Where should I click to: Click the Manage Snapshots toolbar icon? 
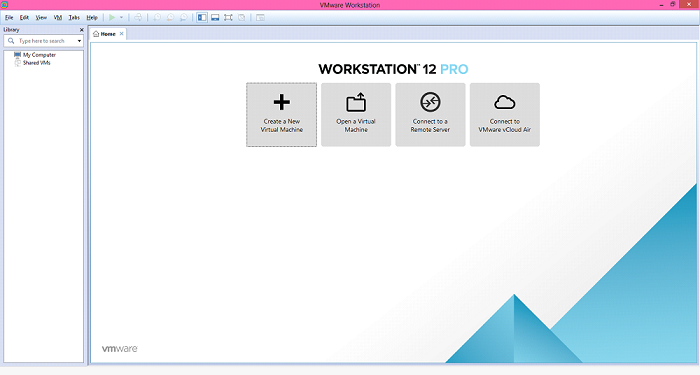pyautogui.click(x=183, y=17)
